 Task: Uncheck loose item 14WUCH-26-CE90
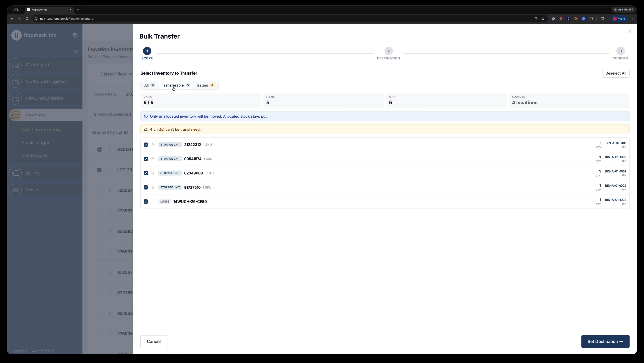(146, 202)
